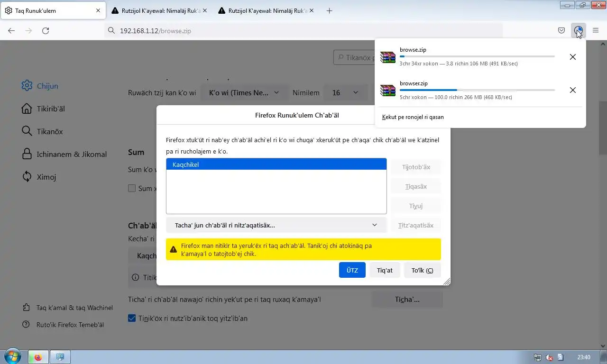
Task: Click browser.zip archive file icon
Action: click(x=388, y=90)
